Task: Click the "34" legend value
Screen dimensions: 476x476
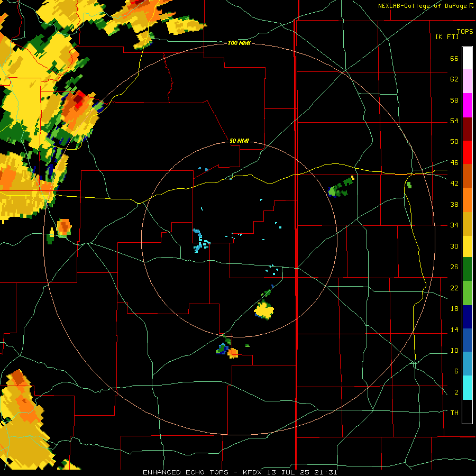Action: [x=454, y=225]
